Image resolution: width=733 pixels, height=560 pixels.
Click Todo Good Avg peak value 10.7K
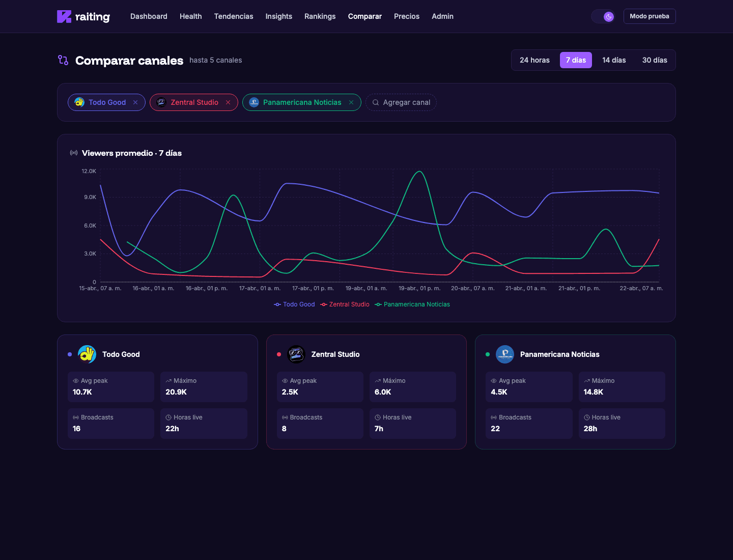pyautogui.click(x=82, y=392)
